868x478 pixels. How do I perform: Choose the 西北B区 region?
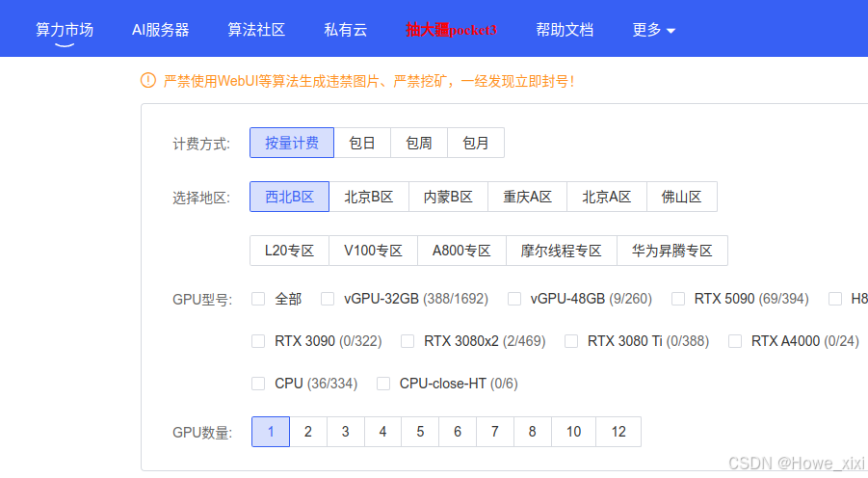click(290, 197)
